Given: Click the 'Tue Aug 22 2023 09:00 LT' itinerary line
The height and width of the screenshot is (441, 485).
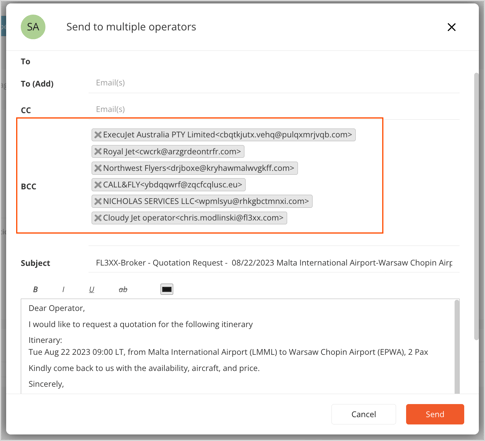Looking at the screenshot, I should click(228, 352).
